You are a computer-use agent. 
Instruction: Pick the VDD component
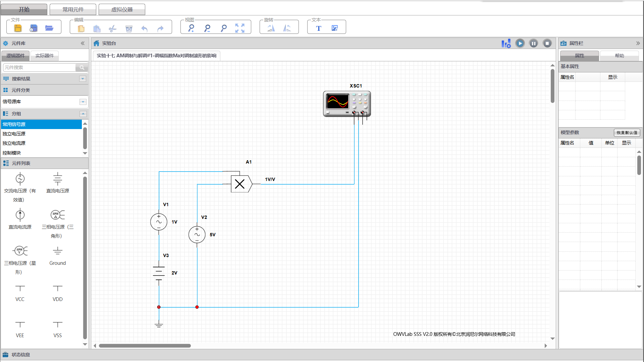58,293
